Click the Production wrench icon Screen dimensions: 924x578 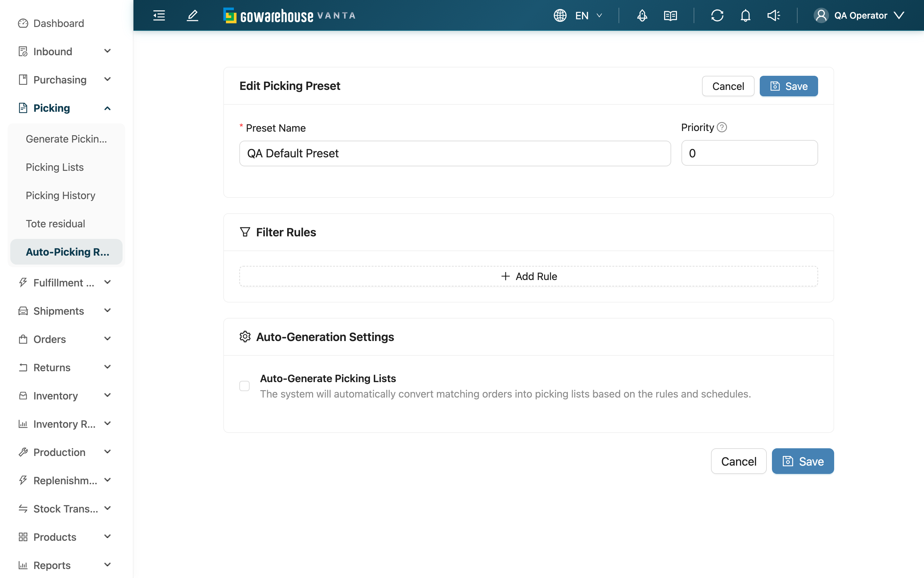tap(23, 452)
